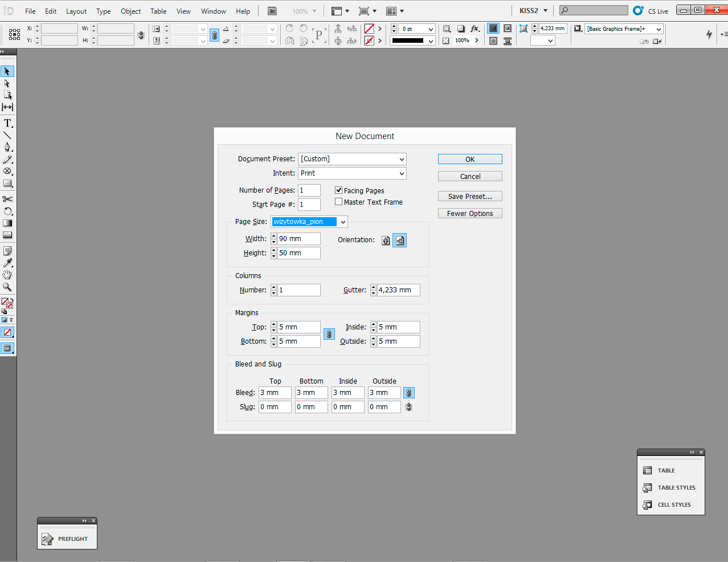Viewport: 728px width, 562px height.
Task: Click Apply None color button in toolbox
Action: click(x=7, y=332)
